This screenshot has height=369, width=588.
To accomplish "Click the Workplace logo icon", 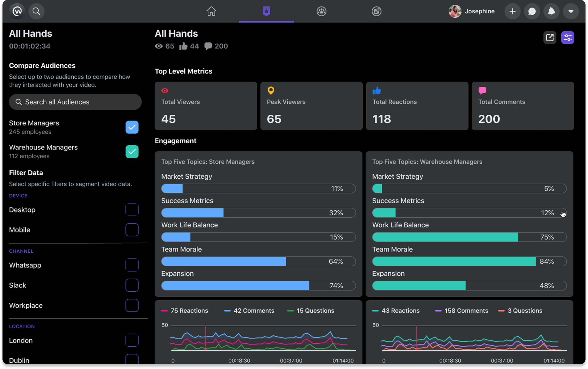I will click(17, 11).
